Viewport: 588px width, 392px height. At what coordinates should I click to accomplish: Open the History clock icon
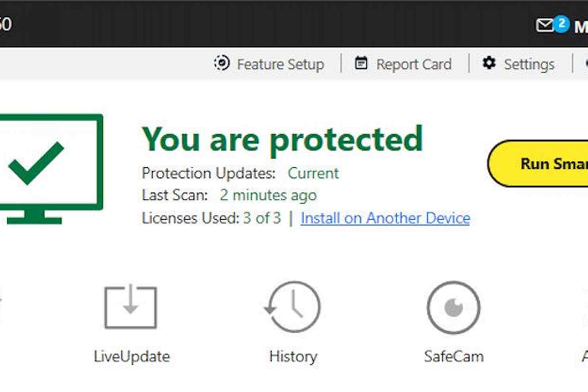pyautogui.click(x=292, y=306)
